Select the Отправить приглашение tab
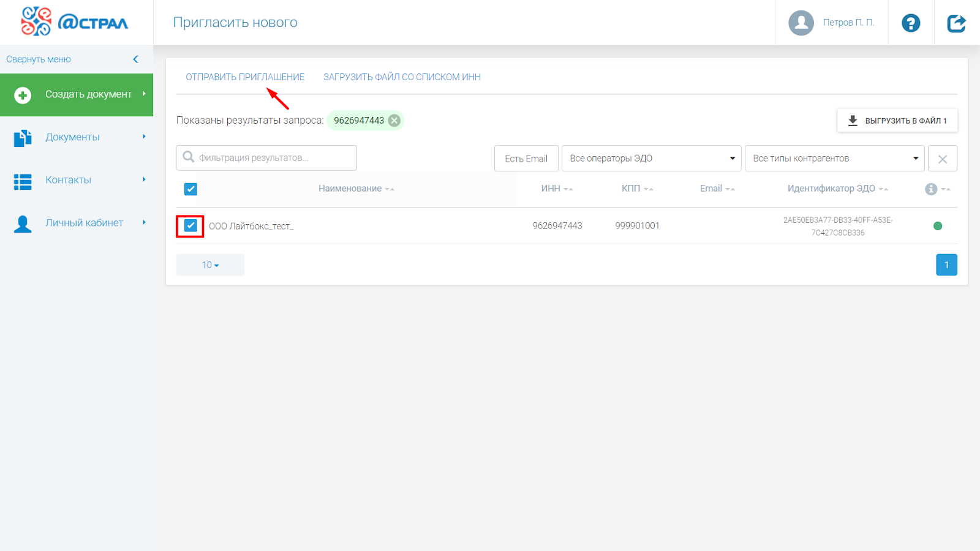The image size is (980, 551). tap(245, 77)
